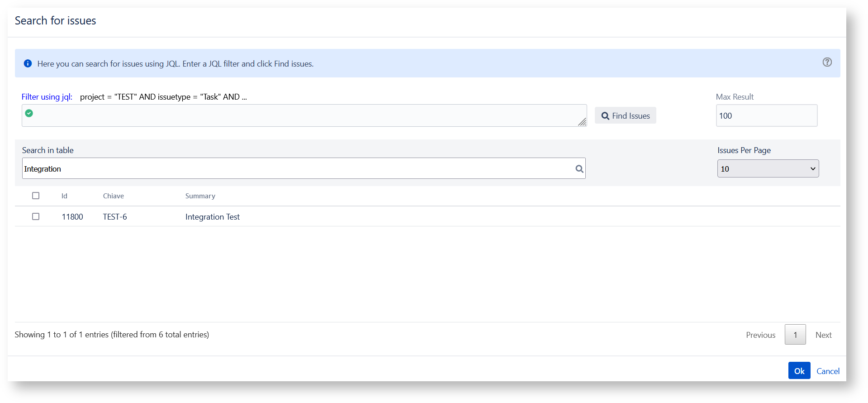Go to the Next results page
The width and height of the screenshot is (868, 403).
(x=823, y=335)
